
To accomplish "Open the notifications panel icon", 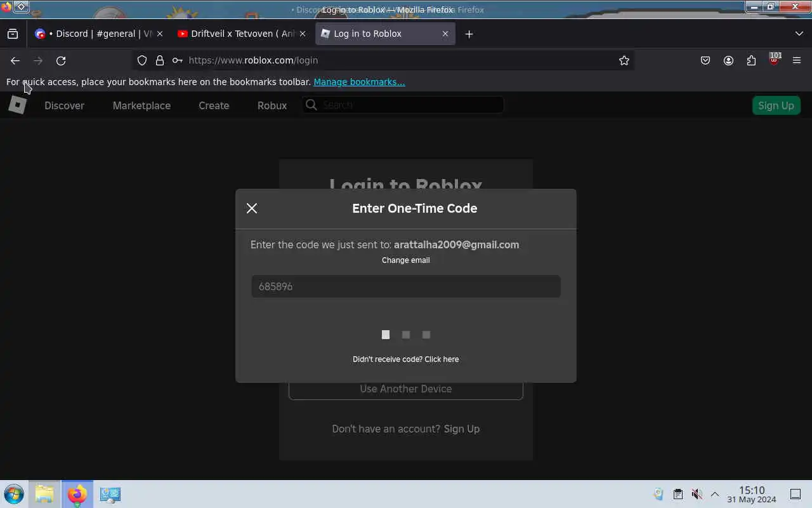I will pyautogui.click(x=796, y=494).
